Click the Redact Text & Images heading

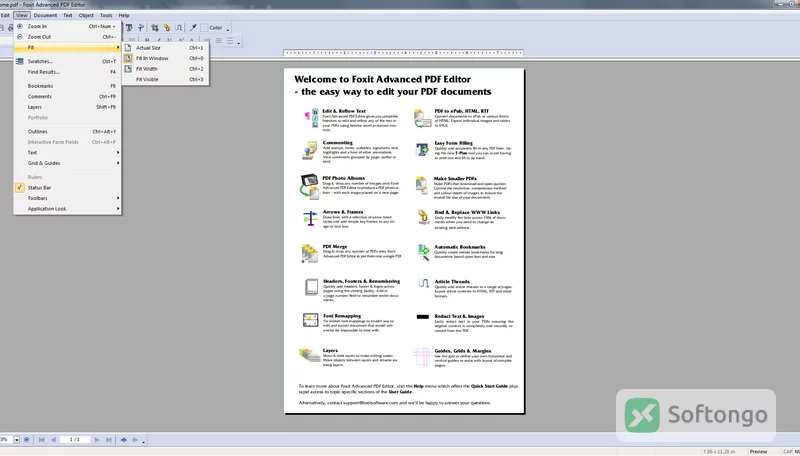(x=459, y=316)
